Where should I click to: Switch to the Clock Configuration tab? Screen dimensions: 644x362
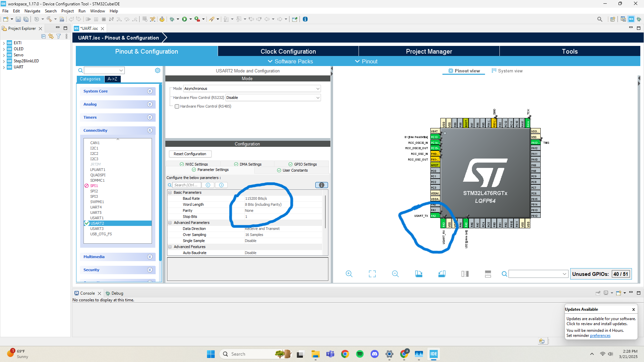[x=288, y=51]
